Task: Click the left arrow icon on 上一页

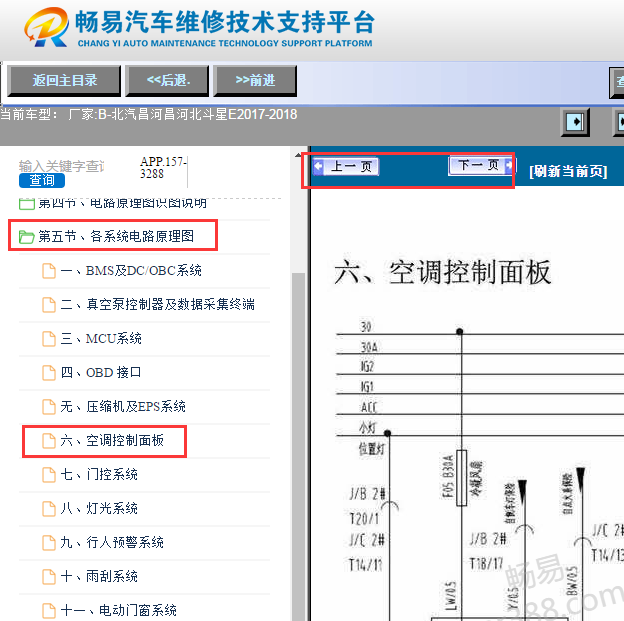Action: click(x=318, y=166)
